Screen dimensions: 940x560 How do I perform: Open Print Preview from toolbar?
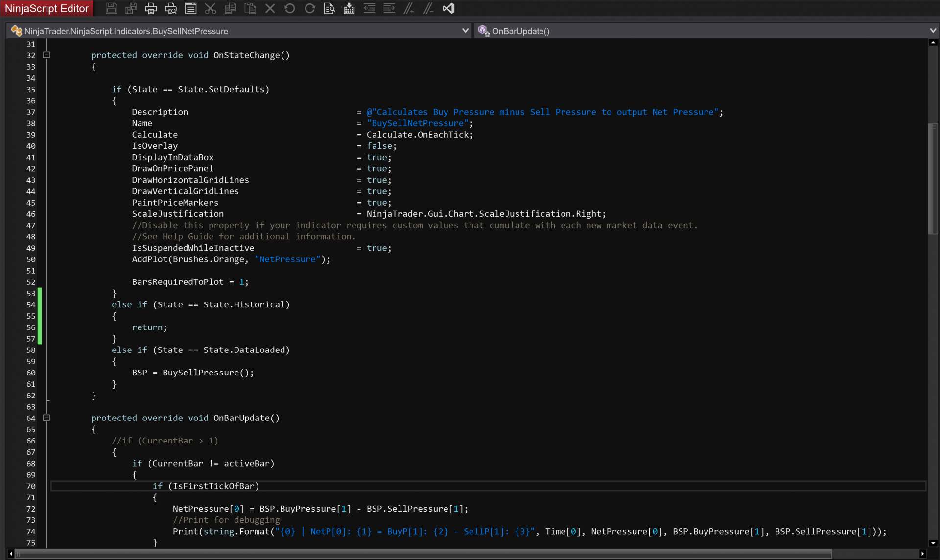tap(171, 8)
